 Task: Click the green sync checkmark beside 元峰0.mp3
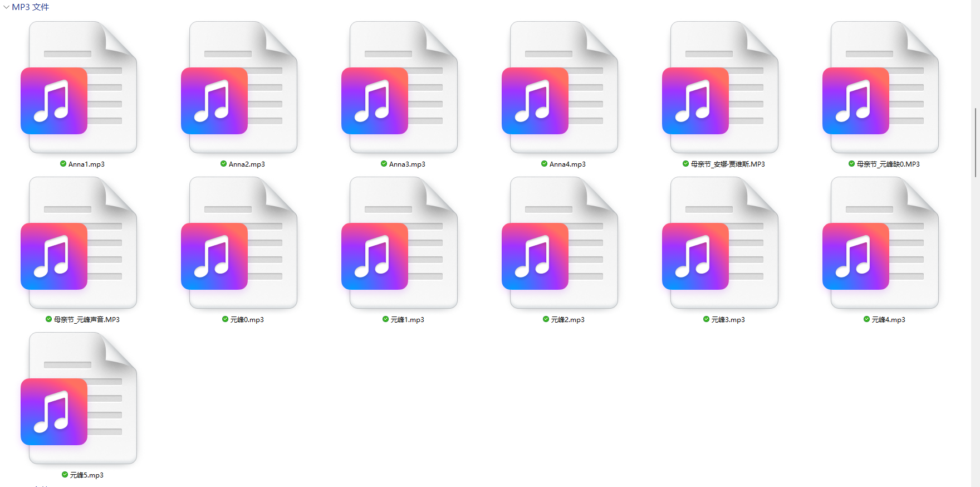coord(226,319)
